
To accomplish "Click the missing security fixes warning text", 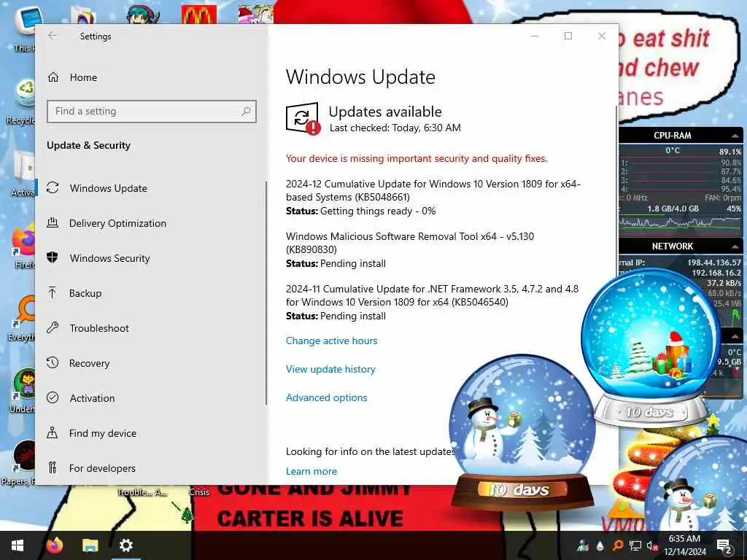I will 417,158.
